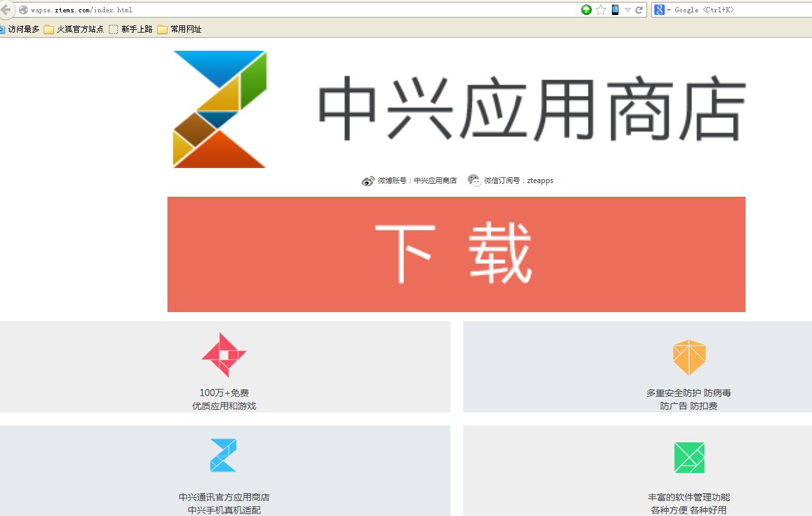Image resolution: width=812 pixels, height=516 pixels.
Task: Click the Weibo eye icon
Action: [x=368, y=181]
